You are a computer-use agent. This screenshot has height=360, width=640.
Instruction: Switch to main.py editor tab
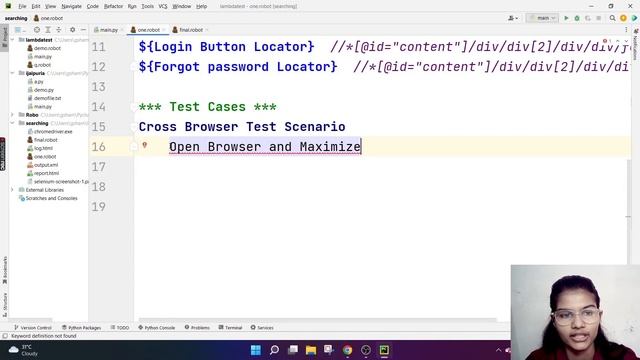coord(109,30)
